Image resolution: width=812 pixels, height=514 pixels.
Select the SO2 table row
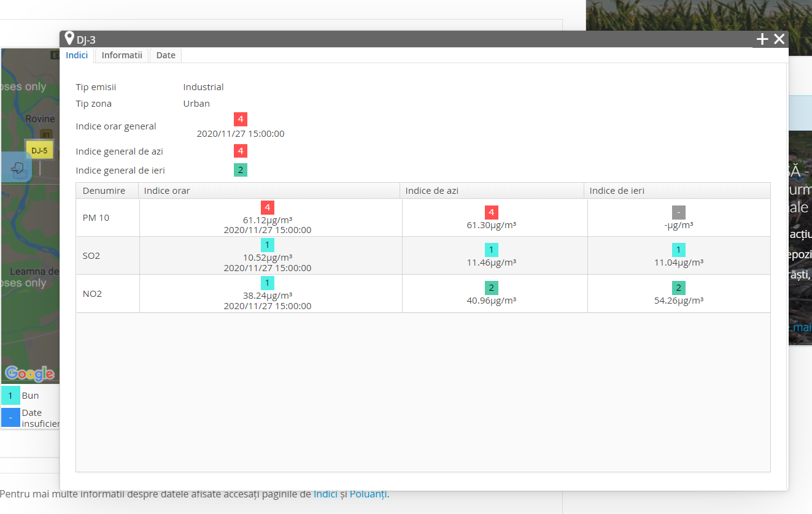coord(423,256)
